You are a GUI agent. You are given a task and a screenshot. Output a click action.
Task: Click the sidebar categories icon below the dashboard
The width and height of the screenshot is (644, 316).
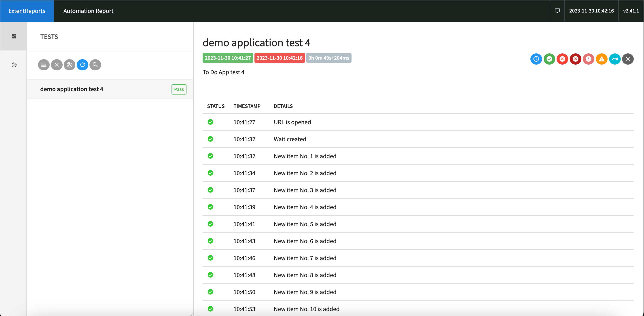coord(14,65)
